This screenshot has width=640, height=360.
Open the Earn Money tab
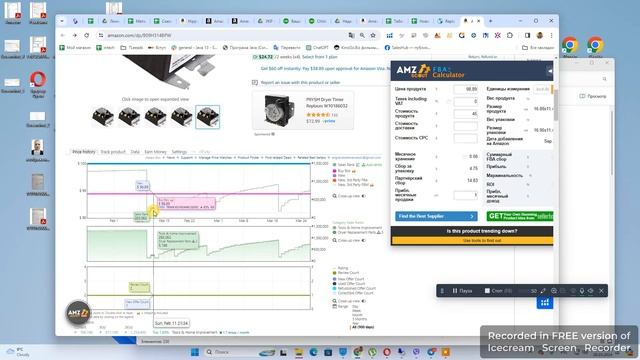[155, 152]
